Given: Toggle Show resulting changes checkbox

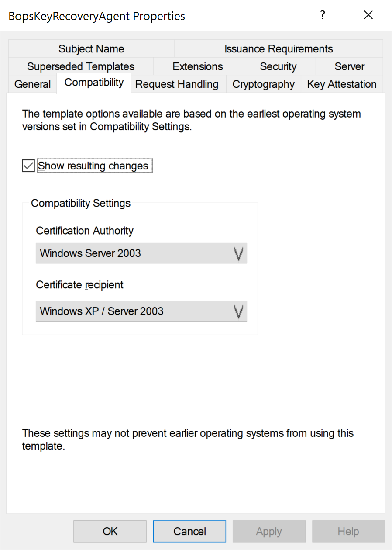Looking at the screenshot, I should 28,166.
